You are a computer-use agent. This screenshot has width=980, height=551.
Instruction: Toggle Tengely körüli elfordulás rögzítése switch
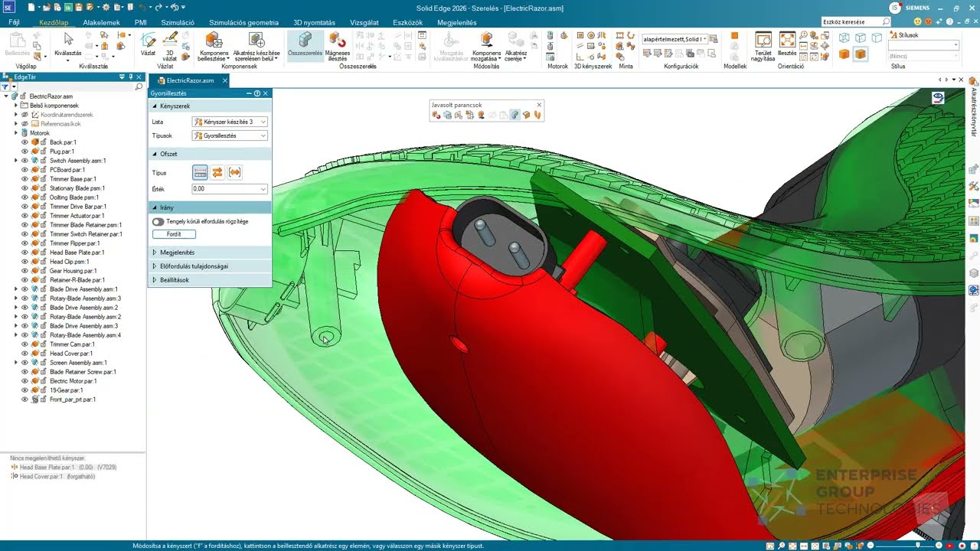point(158,221)
